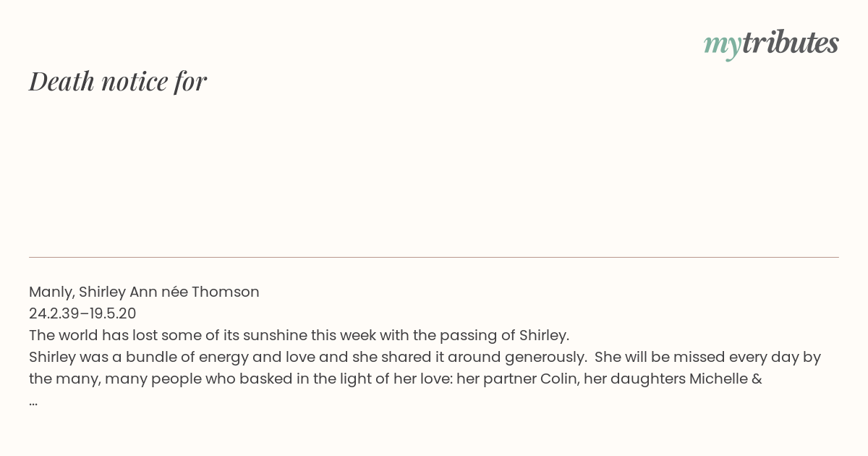Image resolution: width=868 pixels, height=456 pixels.
Task: Click the green "my" part of the logo
Action: point(722,44)
